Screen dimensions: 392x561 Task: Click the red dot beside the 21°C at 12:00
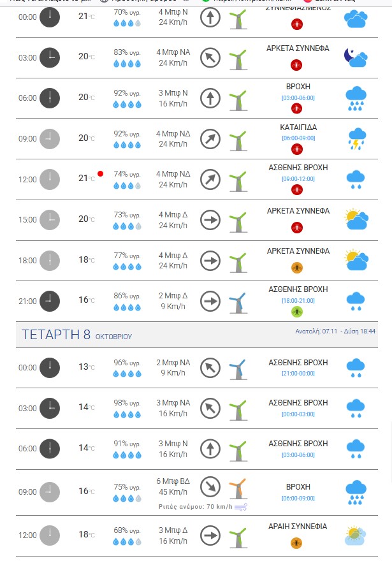(100, 173)
